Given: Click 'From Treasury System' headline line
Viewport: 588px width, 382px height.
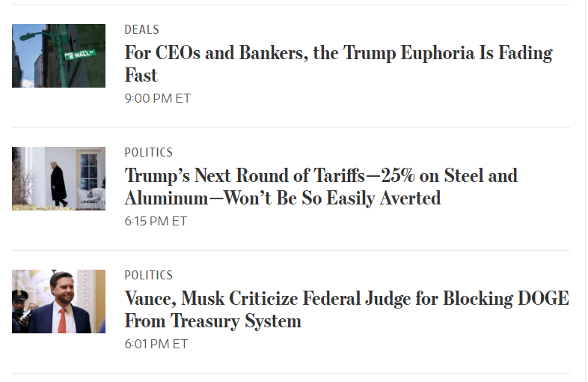Looking at the screenshot, I should pyautogui.click(x=212, y=321).
